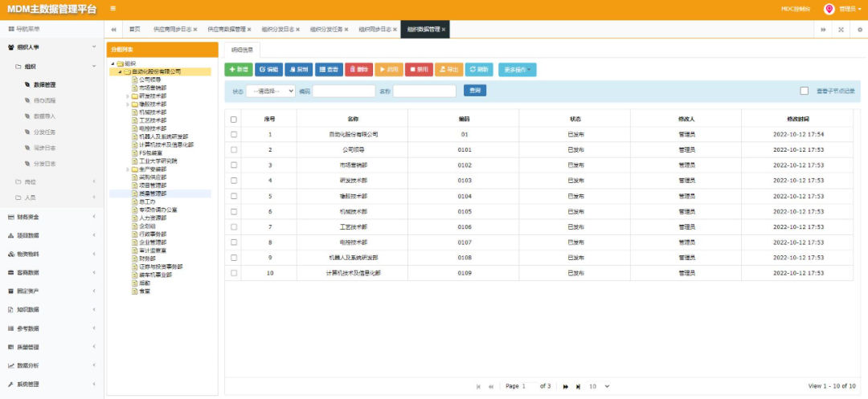Open the page size dropdown showing 10
868x399 pixels.
point(599,387)
